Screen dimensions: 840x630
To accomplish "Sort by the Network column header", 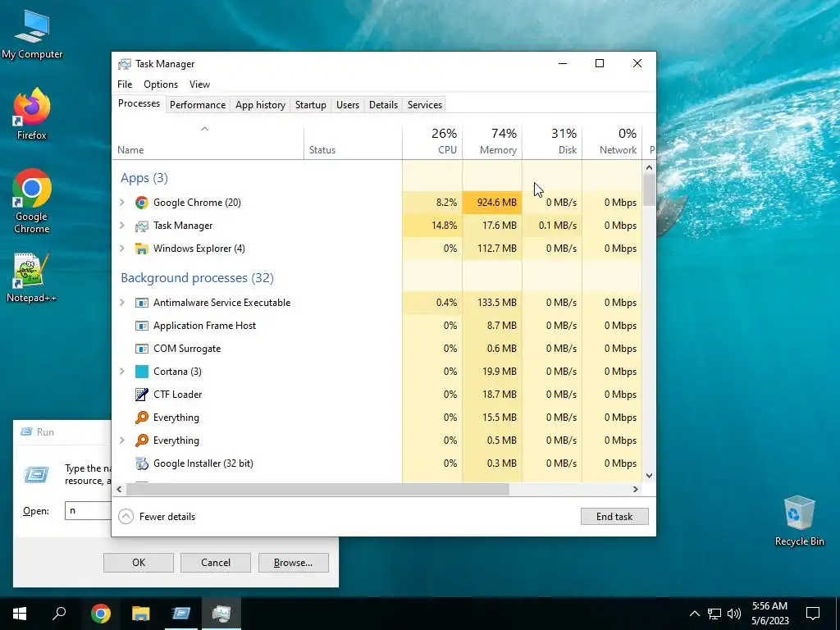I will pos(612,142).
